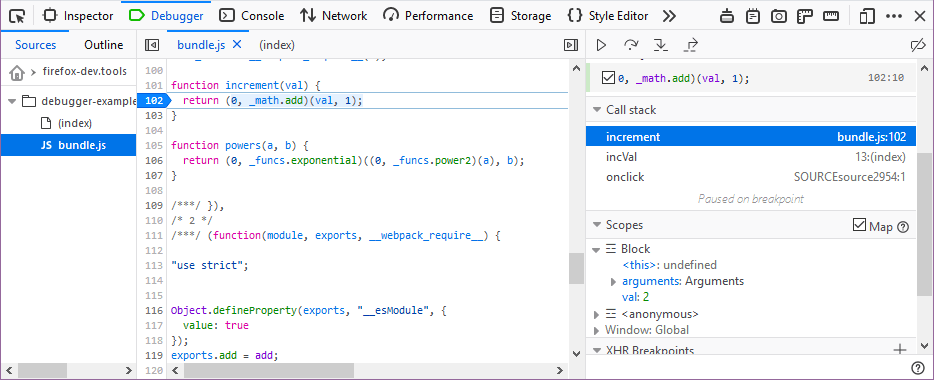This screenshot has width=934, height=380.
Task: Collapse the right breakpoints pane
Action: coord(571,45)
